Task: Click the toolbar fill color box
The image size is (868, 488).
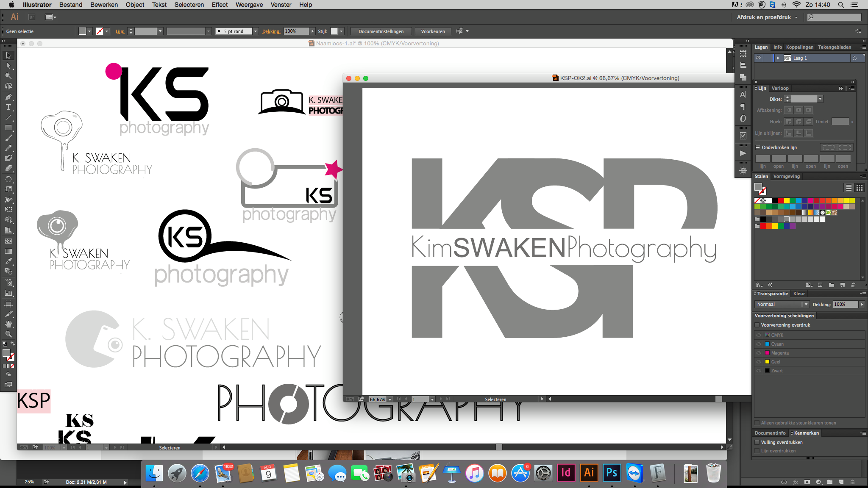Action: 6,353
